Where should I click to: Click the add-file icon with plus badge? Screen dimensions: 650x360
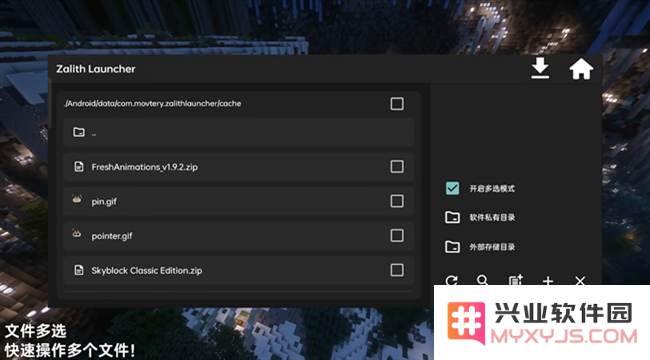(x=516, y=280)
